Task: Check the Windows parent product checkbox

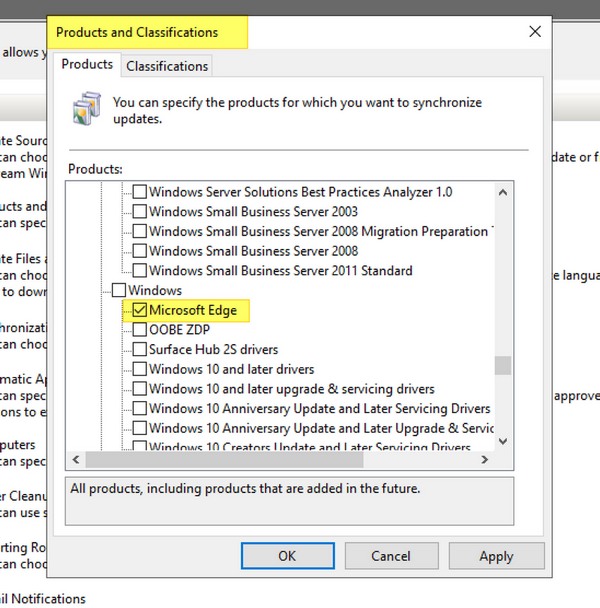Action: click(x=119, y=290)
